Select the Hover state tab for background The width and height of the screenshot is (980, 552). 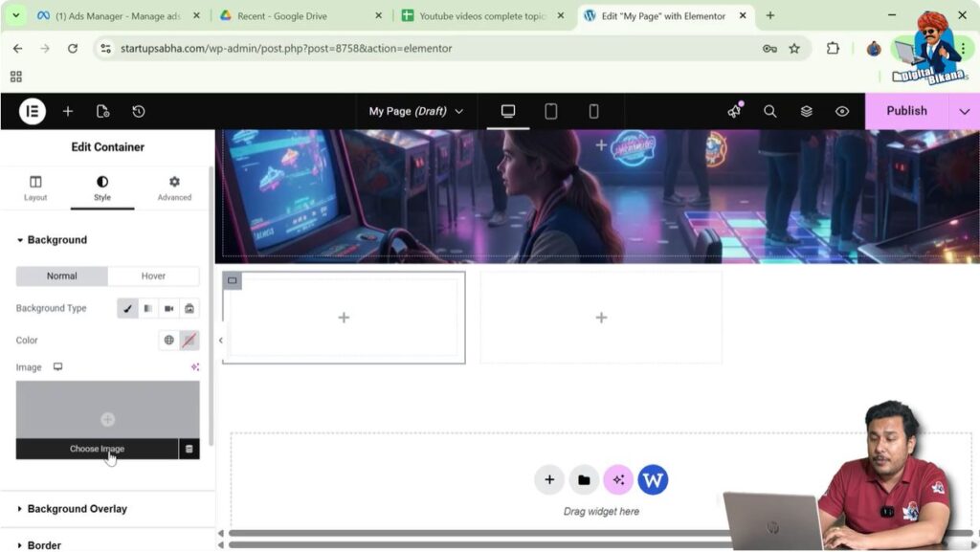tap(153, 276)
